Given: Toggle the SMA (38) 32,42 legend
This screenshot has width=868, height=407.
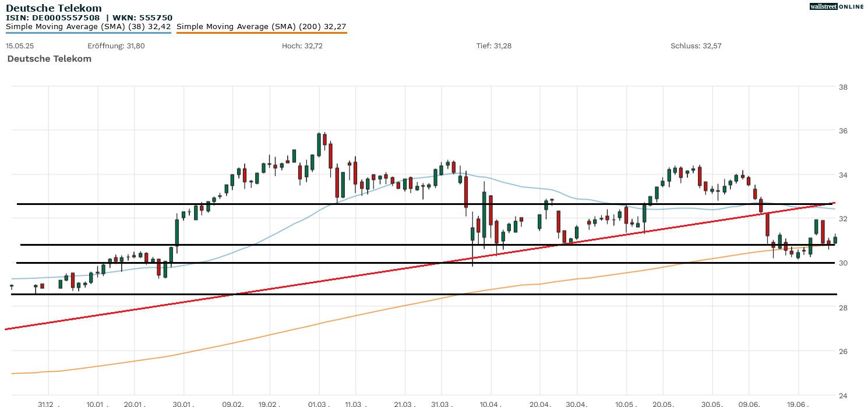Looking at the screenshot, I should coord(88,27).
